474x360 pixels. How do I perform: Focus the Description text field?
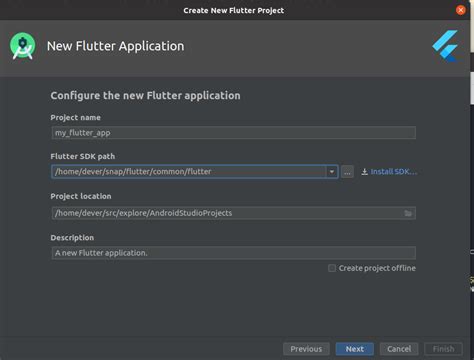(234, 253)
